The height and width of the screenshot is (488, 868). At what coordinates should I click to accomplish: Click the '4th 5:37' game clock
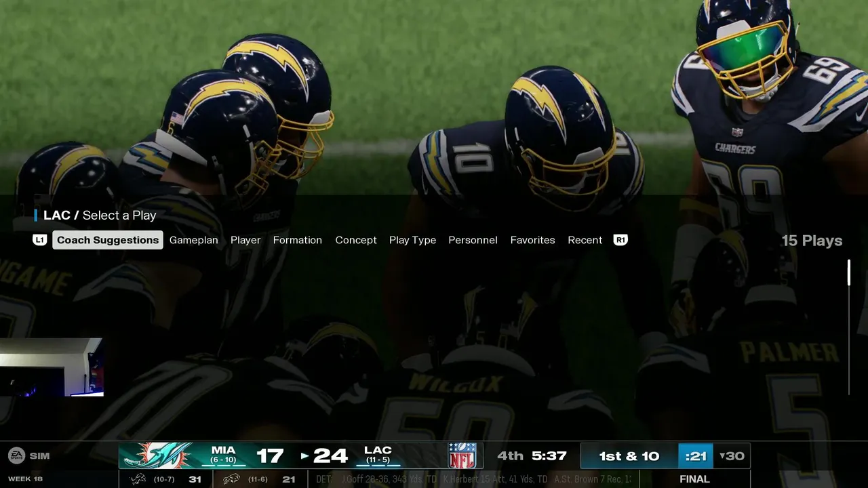pos(532,455)
